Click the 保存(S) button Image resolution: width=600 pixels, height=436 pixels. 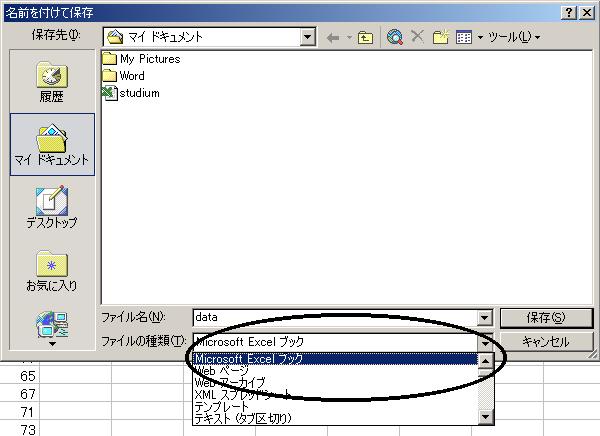[x=544, y=317]
